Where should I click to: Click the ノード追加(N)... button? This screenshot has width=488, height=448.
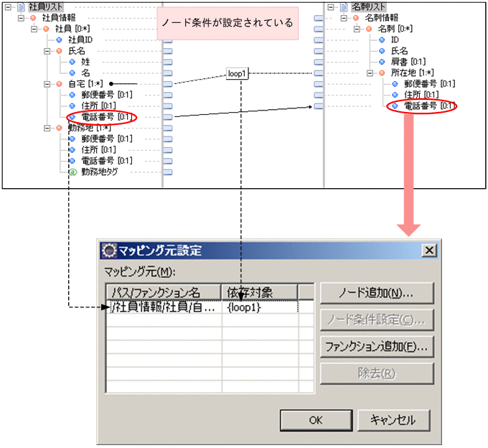[377, 293]
